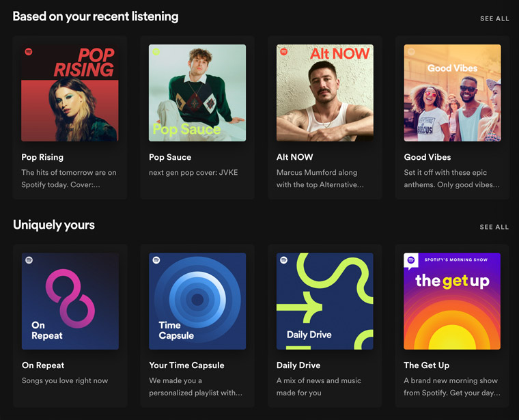
Task: Open the Pop Rising playlist cover
Action: [70, 93]
